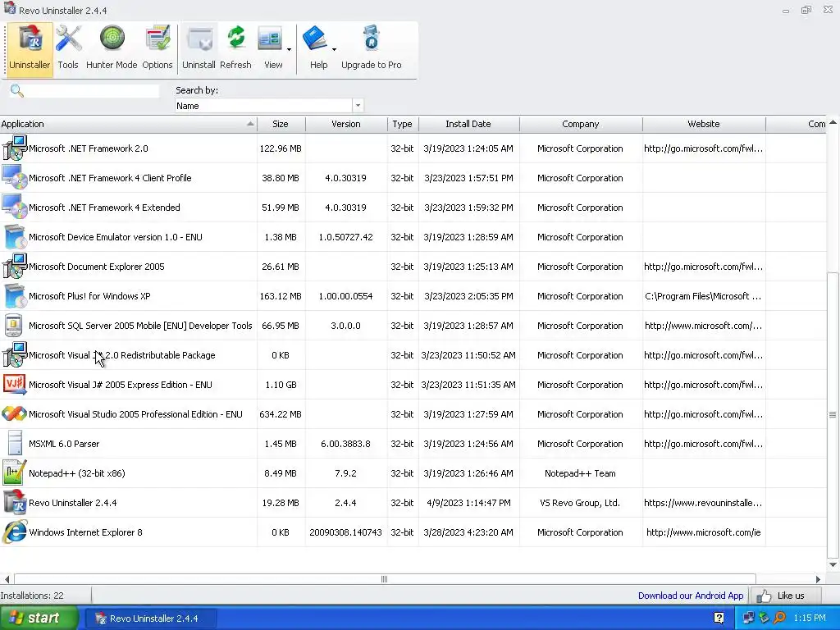Screen dimensions: 840x630
Task: Click Revo Uninstaller 2.4.4 list icon
Action: click(x=15, y=502)
